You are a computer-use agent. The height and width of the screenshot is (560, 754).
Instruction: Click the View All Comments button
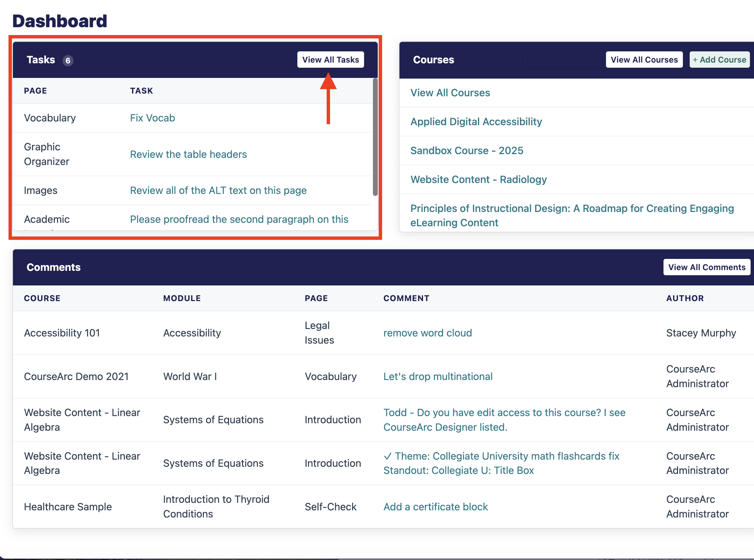tap(707, 267)
